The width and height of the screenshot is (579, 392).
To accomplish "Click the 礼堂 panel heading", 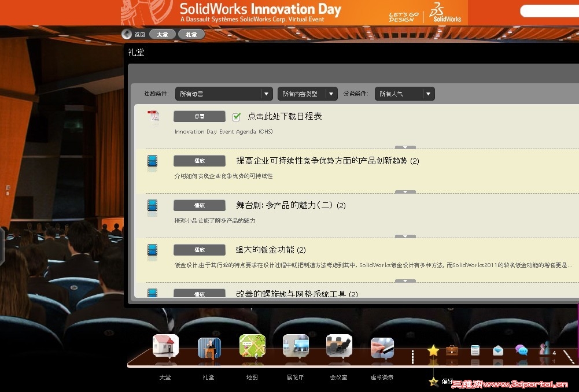I will (x=136, y=53).
